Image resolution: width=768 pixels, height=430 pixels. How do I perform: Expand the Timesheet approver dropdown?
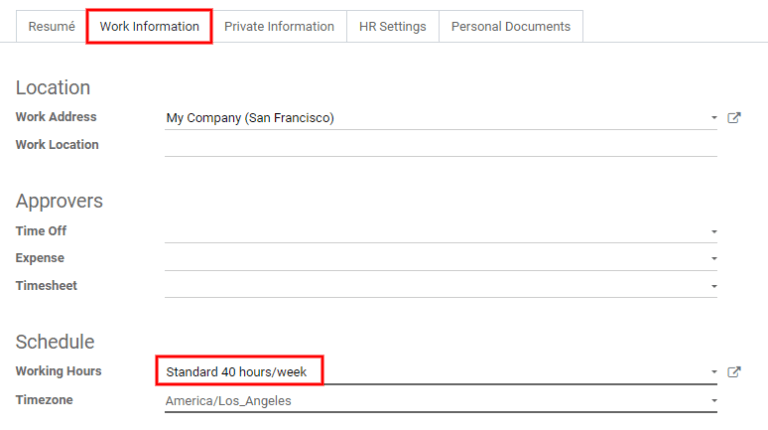point(714,286)
